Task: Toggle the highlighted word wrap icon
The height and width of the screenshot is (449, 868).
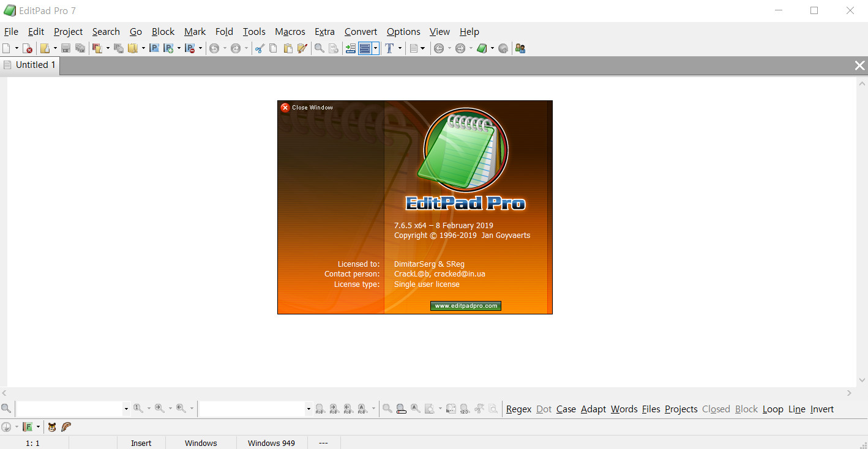Action: pyautogui.click(x=365, y=48)
